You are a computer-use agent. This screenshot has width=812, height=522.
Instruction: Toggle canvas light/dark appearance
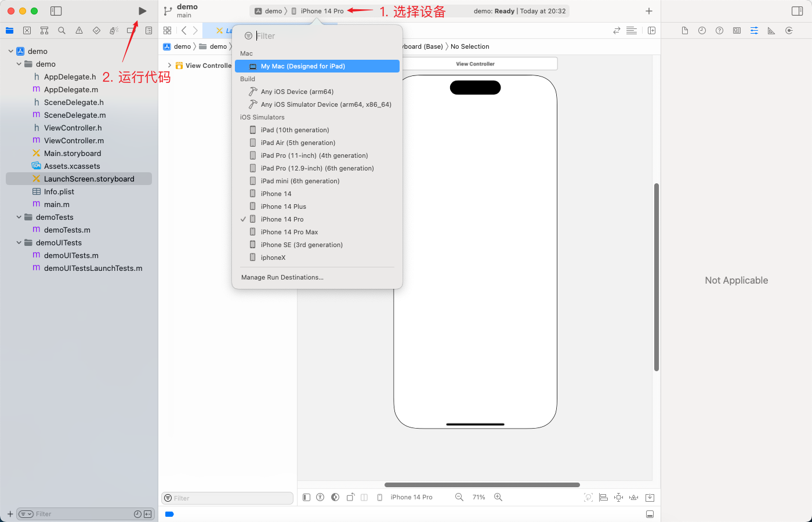tap(335, 497)
